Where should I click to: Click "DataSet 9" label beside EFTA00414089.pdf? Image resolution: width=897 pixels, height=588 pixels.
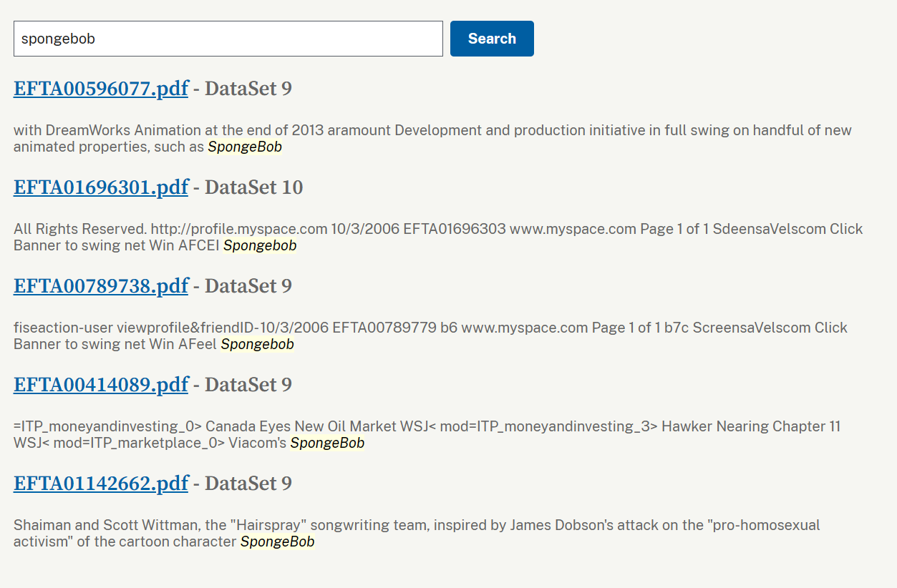248,385
